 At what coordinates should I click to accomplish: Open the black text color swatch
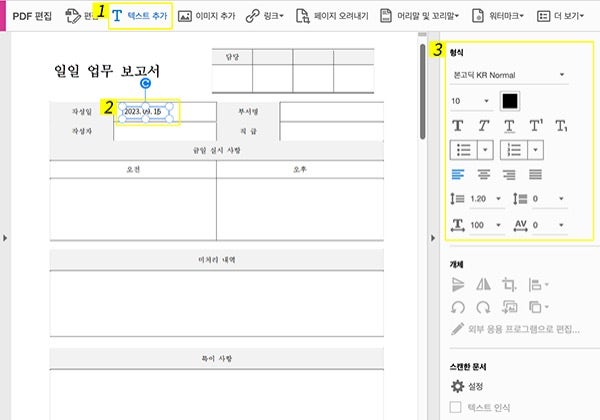point(510,101)
